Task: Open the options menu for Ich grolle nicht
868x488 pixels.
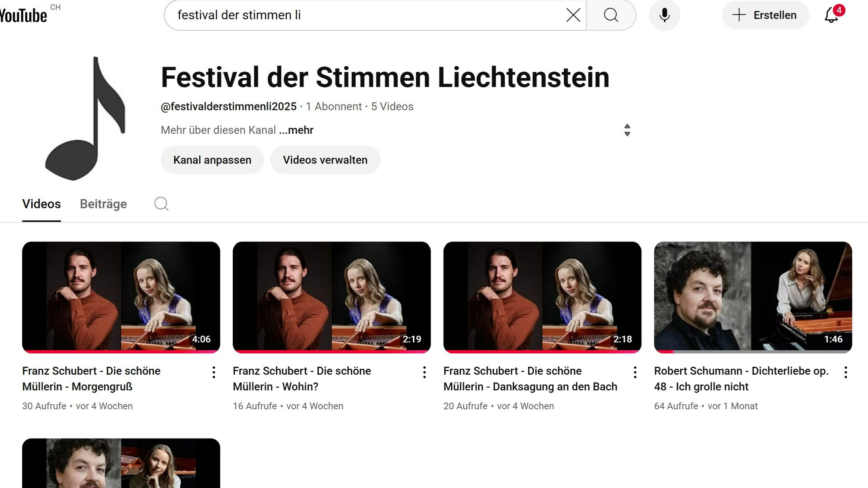Action: tap(845, 372)
